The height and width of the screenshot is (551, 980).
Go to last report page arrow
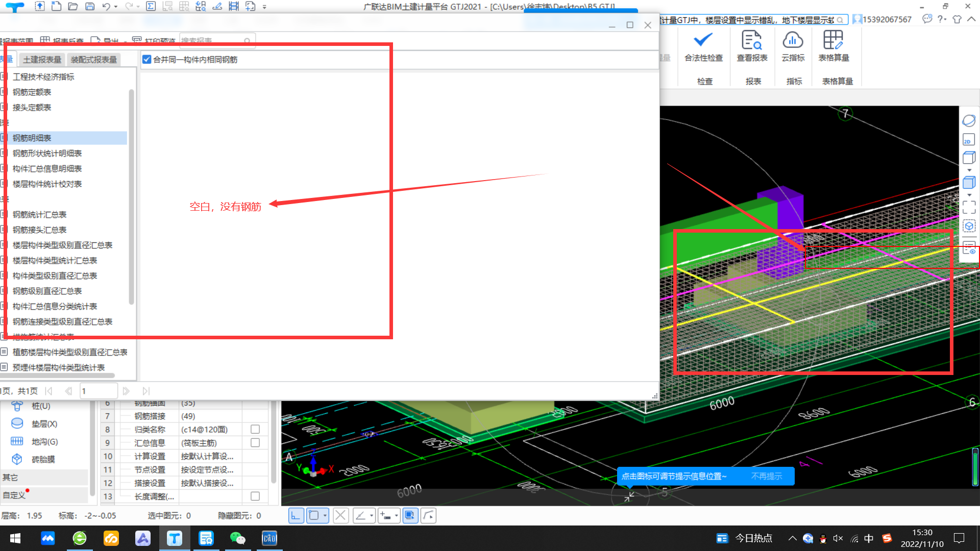(x=146, y=391)
